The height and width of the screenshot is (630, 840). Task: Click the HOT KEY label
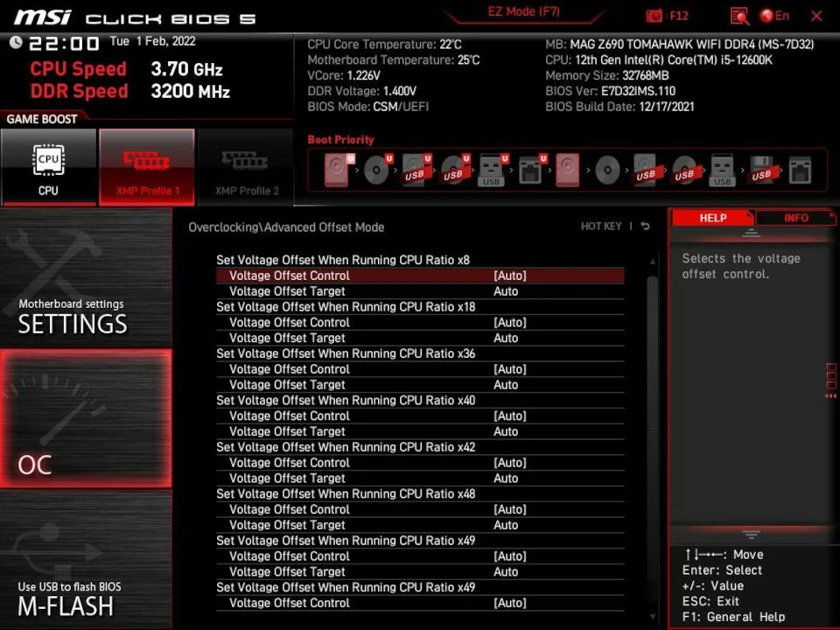pyautogui.click(x=601, y=226)
